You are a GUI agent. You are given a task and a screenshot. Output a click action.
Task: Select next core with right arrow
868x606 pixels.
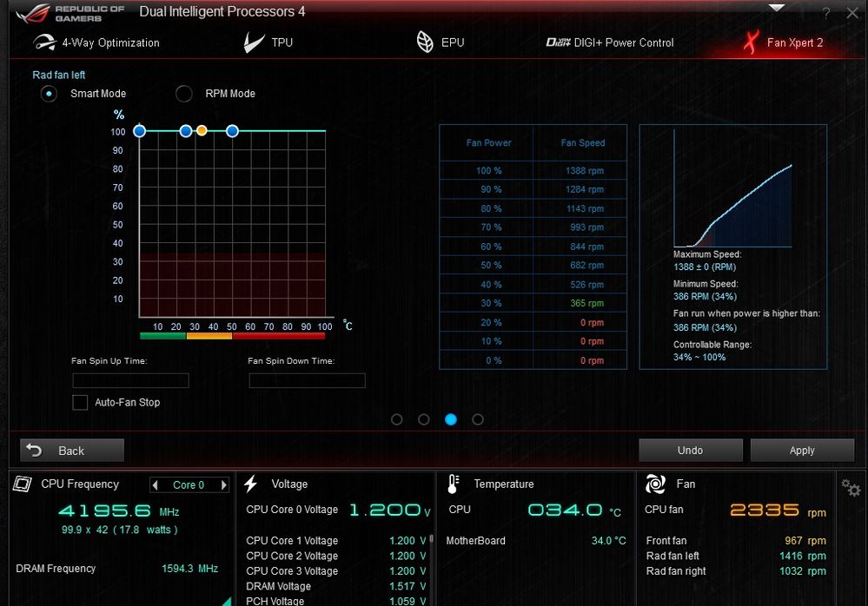[x=223, y=485]
